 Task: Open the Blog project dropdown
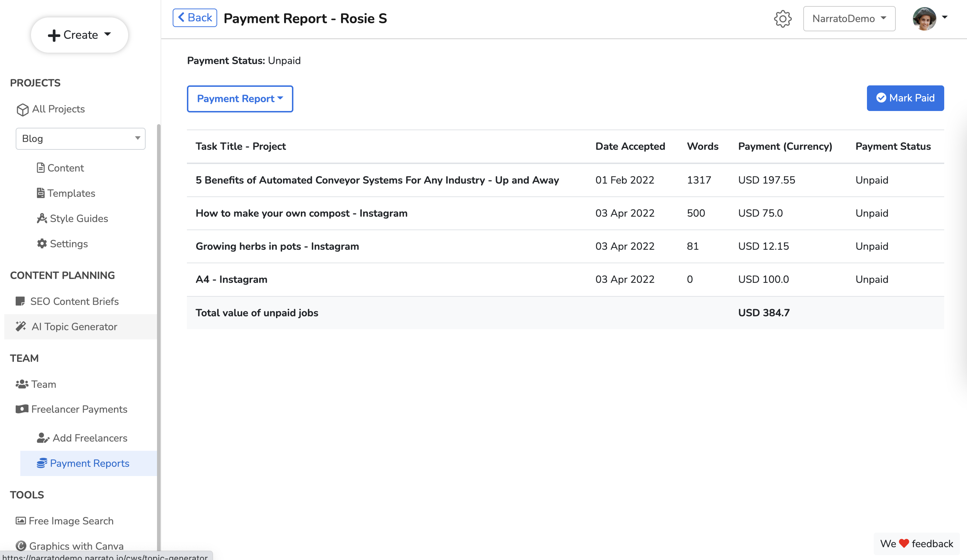[80, 138]
